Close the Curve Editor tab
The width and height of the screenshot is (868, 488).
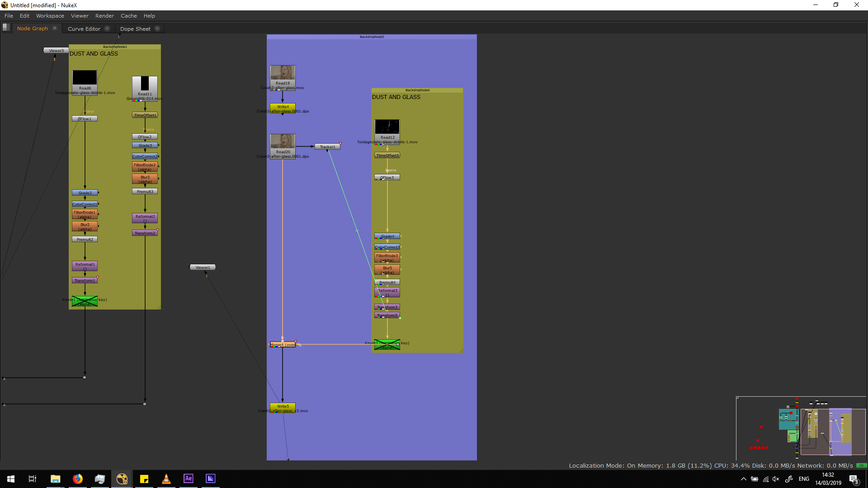click(x=107, y=28)
